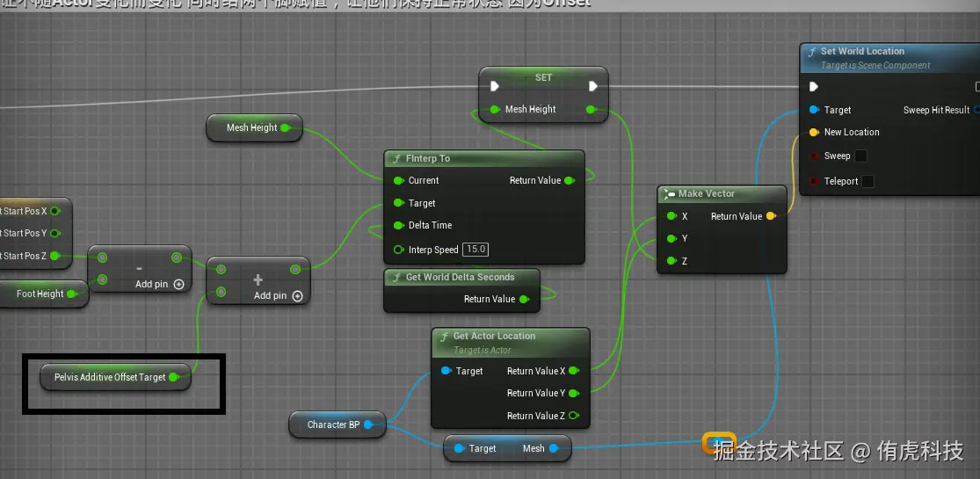Click the Delta Time pin on FInterp To
The image size is (980, 479).
[x=399, y=225]
